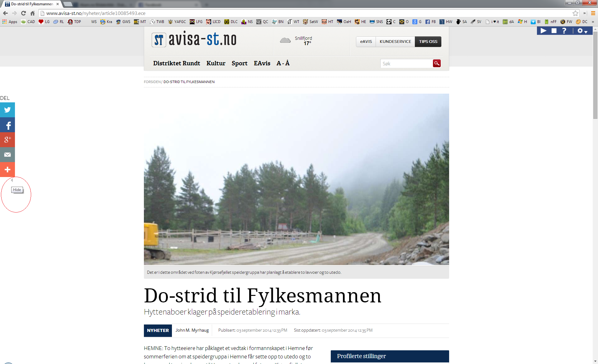The height and width of the screenshot is (364, 598).
Task: Click scrollbar down arrow
Action: click(x=595, y=361)
